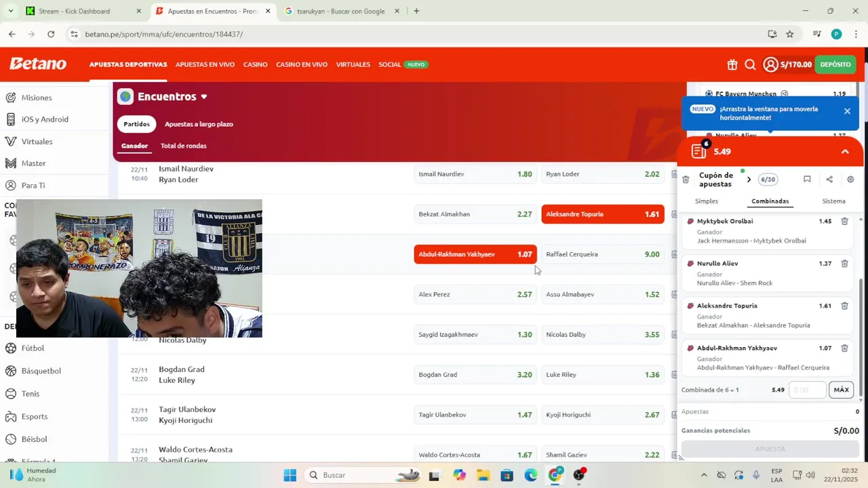
Task: Toggle Bekzat Almakhan 2.27 odds selection
Action: 475,214
